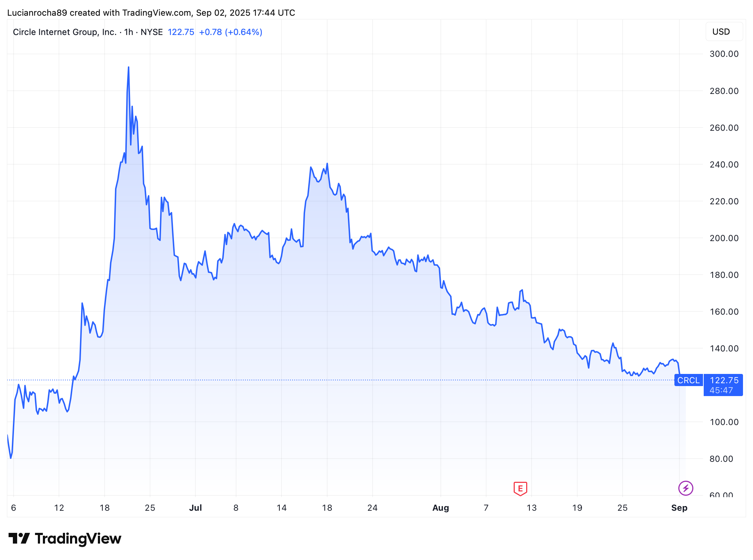
Task: Click the purple lightning bolt icon
Action: pyautogui.click(x=685, y=488)
